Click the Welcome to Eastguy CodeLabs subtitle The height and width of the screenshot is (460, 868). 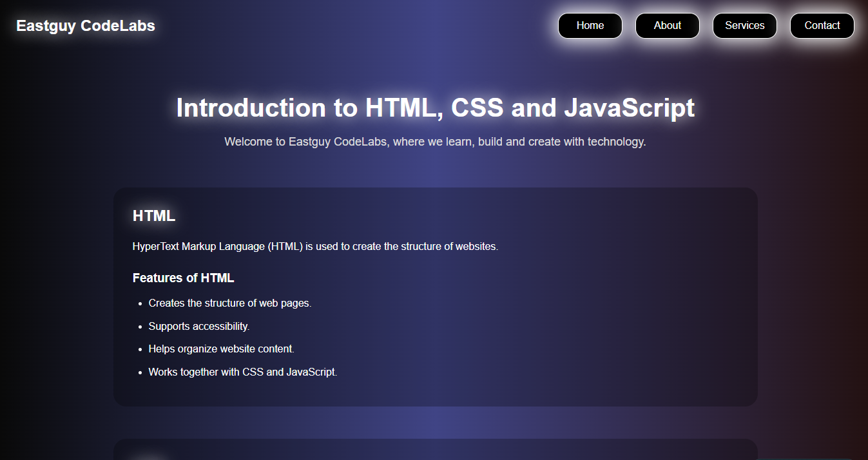pos(435,142)
